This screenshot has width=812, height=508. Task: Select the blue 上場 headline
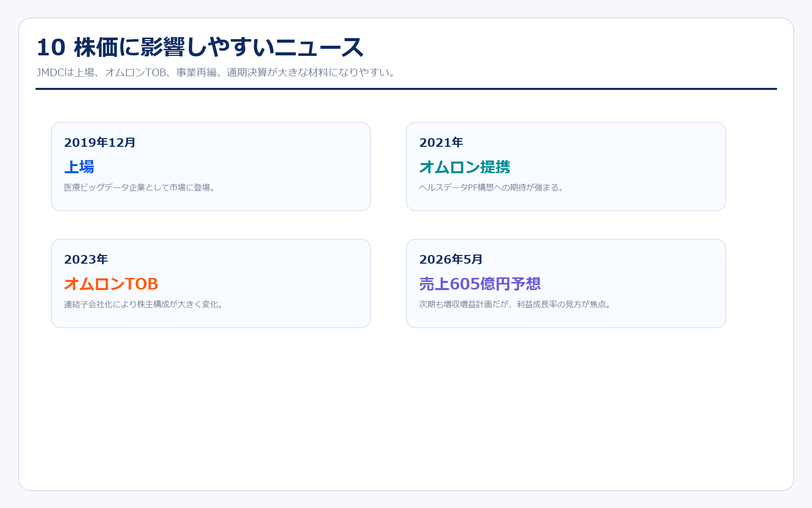79,167
